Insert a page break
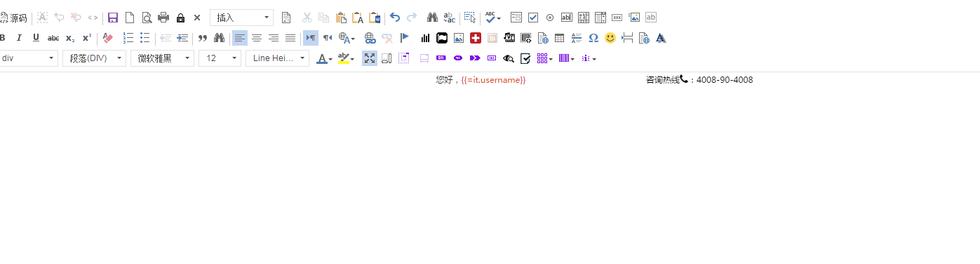This screenshot has height=264, width=980. [x=627, y=38]
